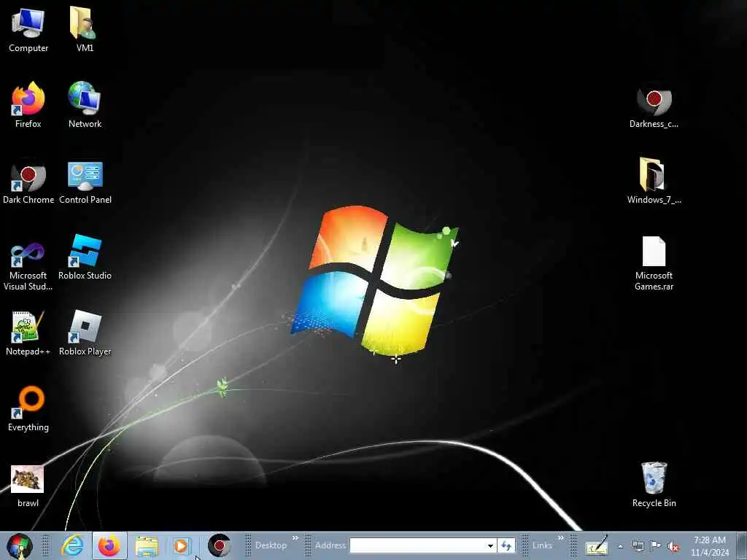Select the brawl image thumbnail
Viewport: 747px width, 560px height.
tap(28, 485)
